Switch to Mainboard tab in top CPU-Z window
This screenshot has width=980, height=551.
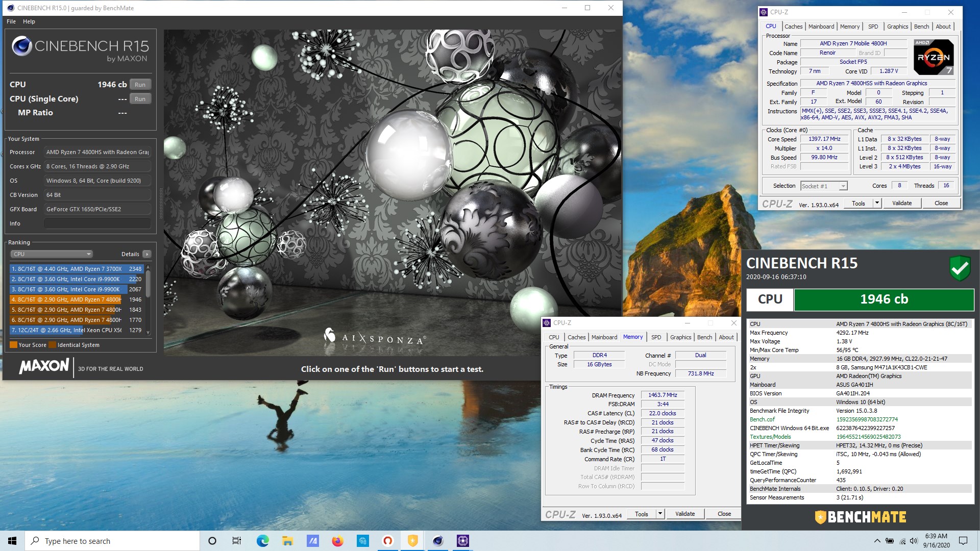(821, 27)
